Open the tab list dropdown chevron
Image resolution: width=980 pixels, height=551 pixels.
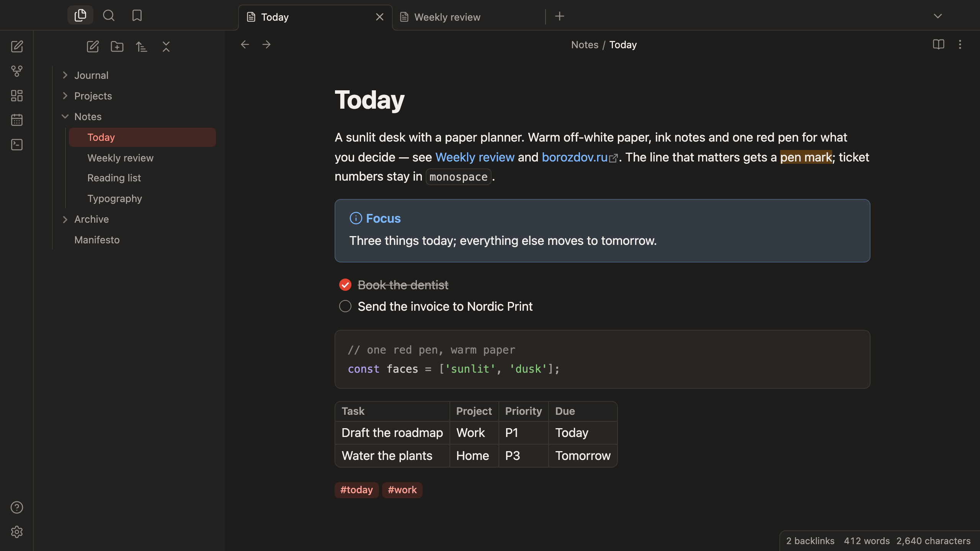(938, 16)
